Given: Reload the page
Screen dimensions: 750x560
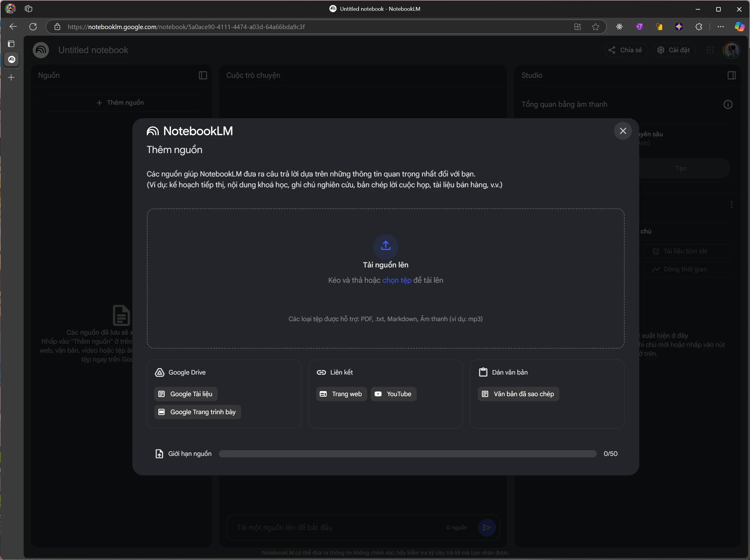Looking at the screenshot, I should pyautogui.click(x=33, y=26).
